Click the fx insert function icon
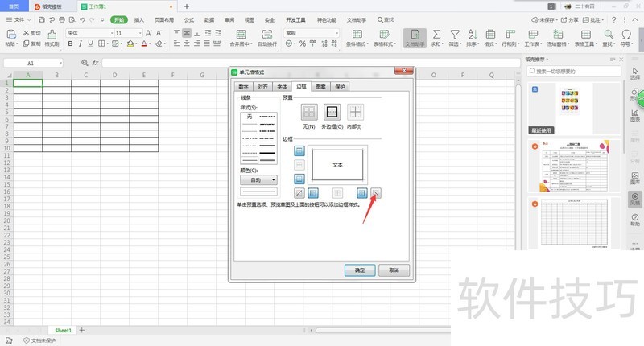 point(95,63)
